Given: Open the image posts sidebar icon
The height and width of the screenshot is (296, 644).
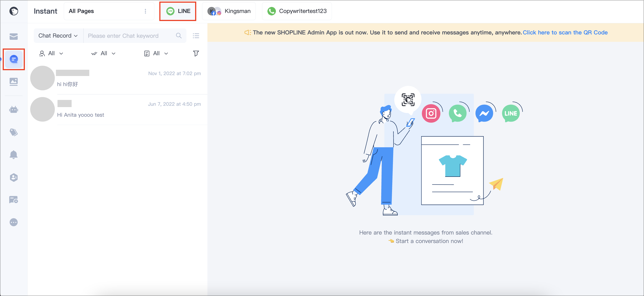Looking at the screenshot, I should [14, 82].
